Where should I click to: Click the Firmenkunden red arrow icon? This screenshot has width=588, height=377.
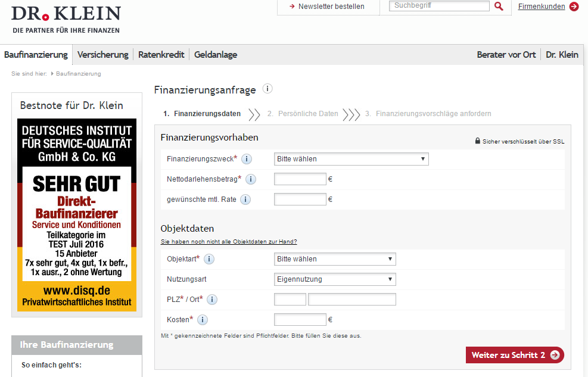[574, 7]
